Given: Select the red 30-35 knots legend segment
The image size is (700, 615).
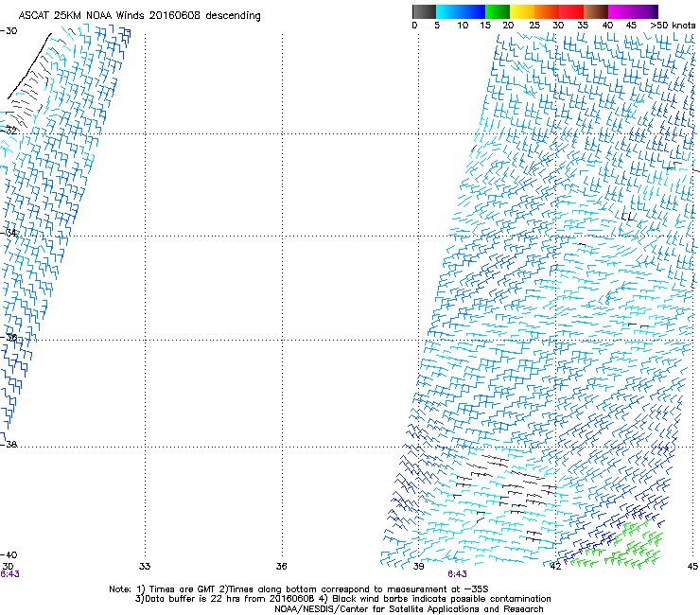Looking at the screenshot, I should [571, 11].
